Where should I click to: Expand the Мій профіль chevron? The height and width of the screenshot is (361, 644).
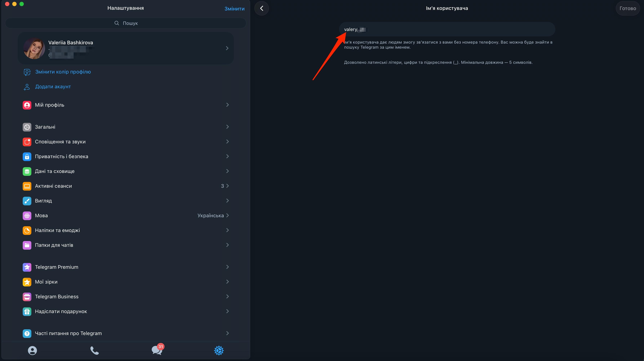(227, 105)
